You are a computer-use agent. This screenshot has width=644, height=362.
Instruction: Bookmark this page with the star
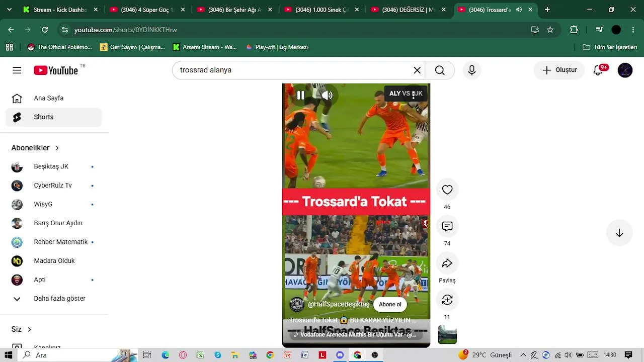pyautogui.click(x=550, y=30)
